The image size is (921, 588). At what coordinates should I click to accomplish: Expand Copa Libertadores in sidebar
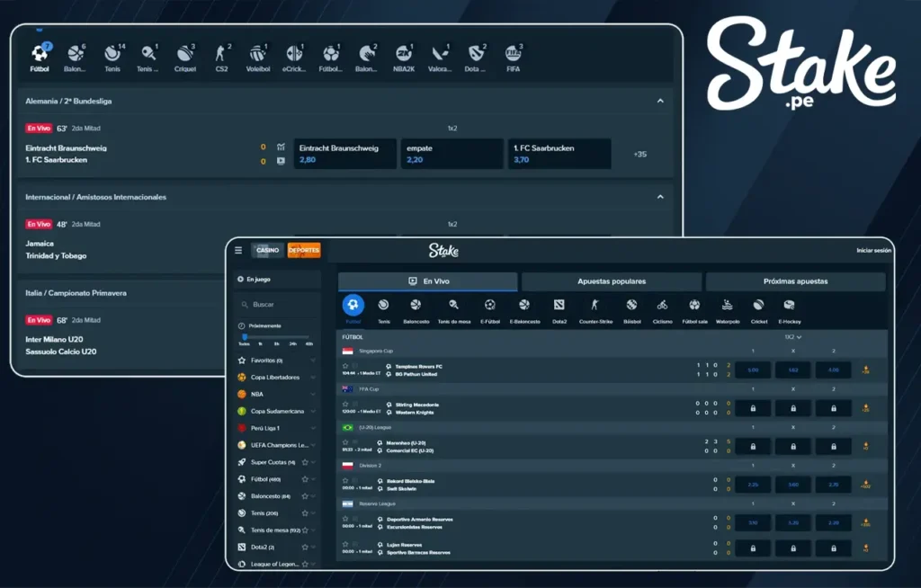[313, 377]
